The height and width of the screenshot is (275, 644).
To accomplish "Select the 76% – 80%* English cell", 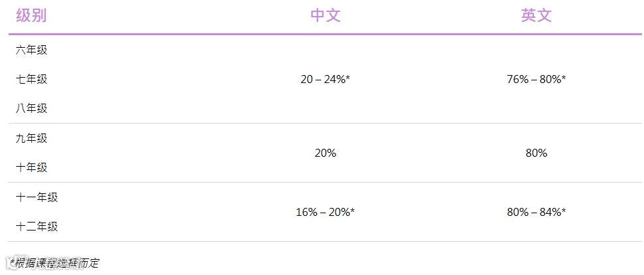I will 536,79.
